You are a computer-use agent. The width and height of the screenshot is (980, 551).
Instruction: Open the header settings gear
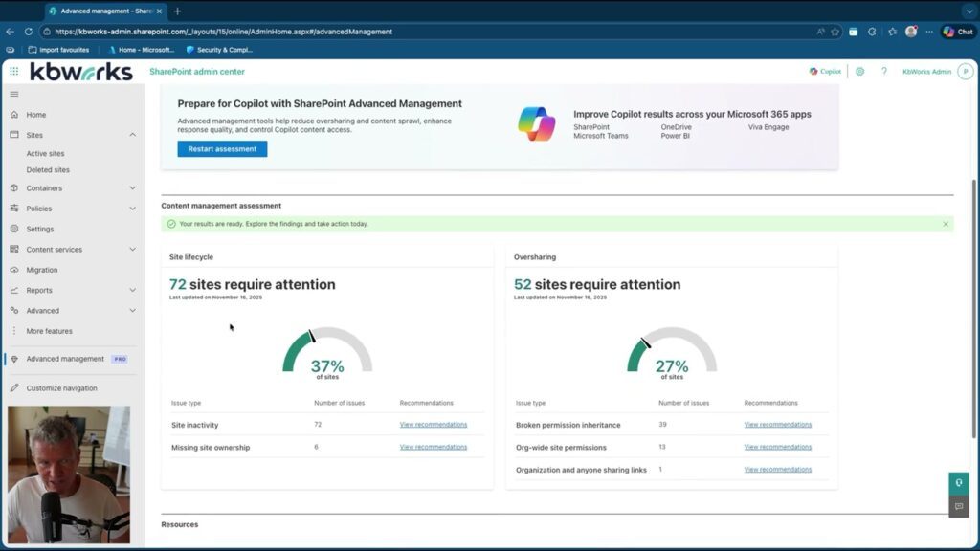coord(860,72)
